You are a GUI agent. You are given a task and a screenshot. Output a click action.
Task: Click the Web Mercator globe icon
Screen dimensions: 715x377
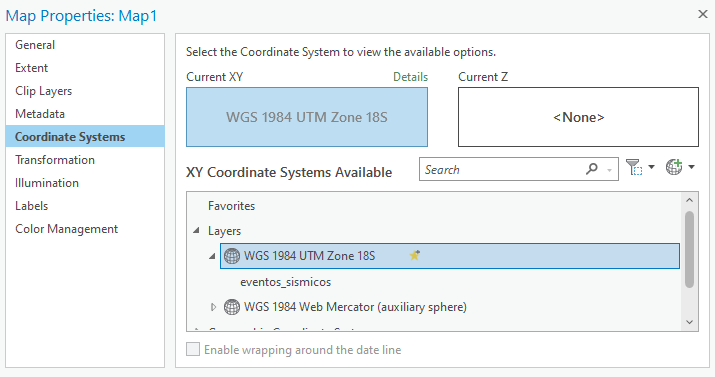click(x=232, y=307)
